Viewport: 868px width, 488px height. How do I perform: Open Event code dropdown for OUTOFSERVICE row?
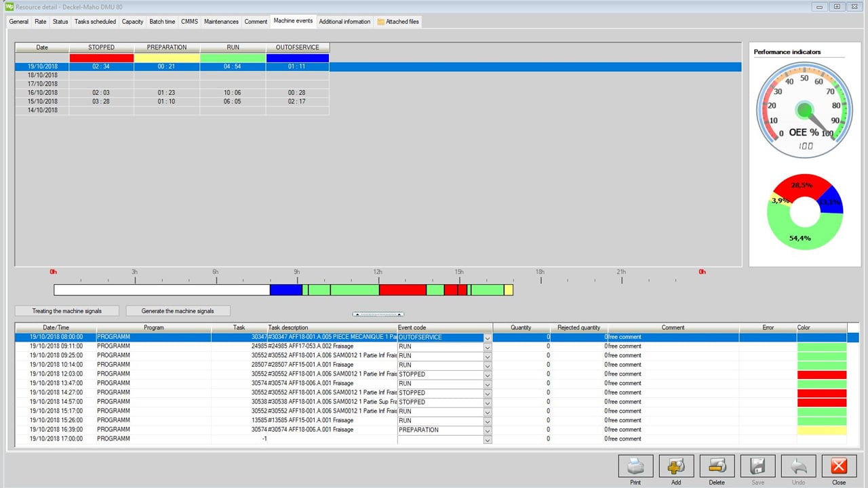[487, 338]
